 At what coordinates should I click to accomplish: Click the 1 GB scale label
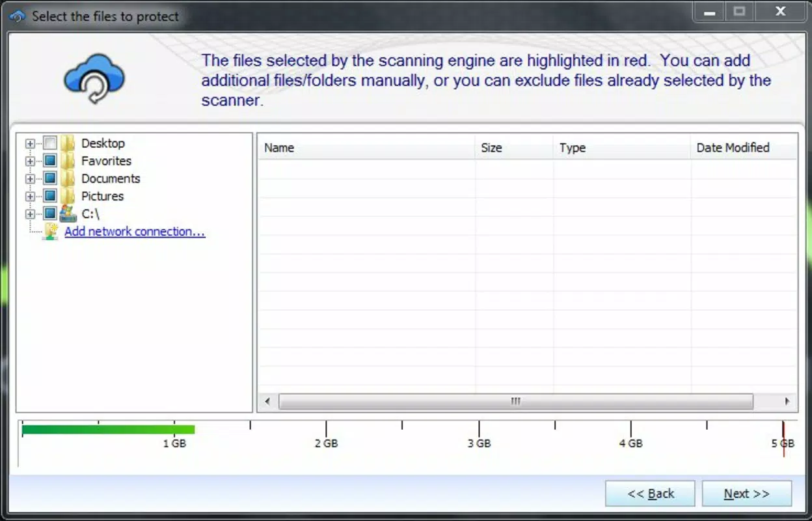[x=174, y=444]
